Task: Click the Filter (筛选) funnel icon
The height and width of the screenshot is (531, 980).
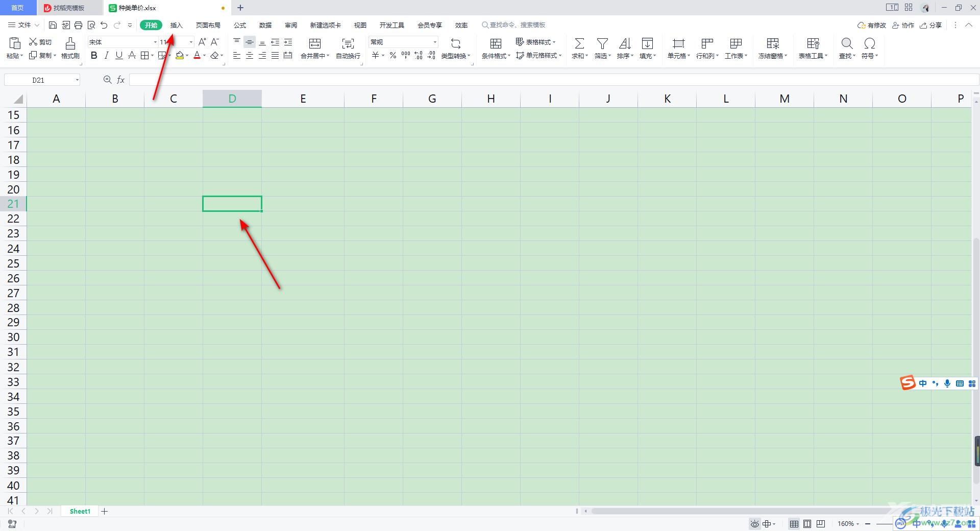Action: 602,43
